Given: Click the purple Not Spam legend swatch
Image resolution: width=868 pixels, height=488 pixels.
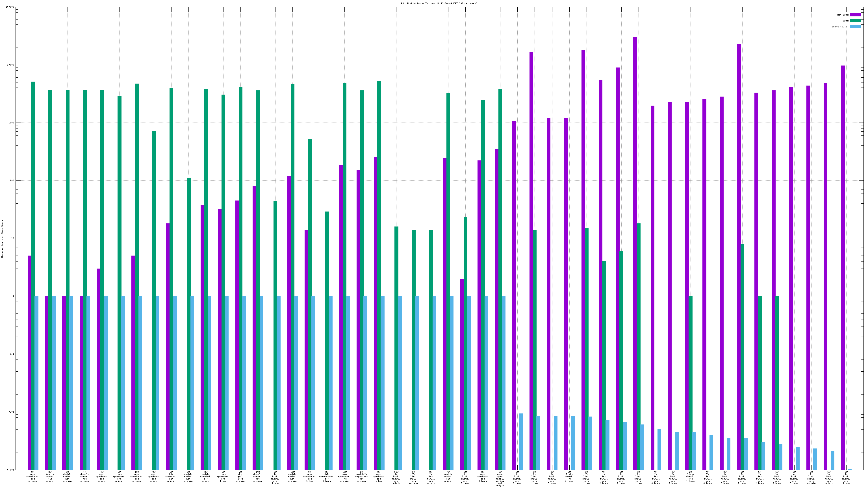Looking at the screenshot, I should (855, 15).
